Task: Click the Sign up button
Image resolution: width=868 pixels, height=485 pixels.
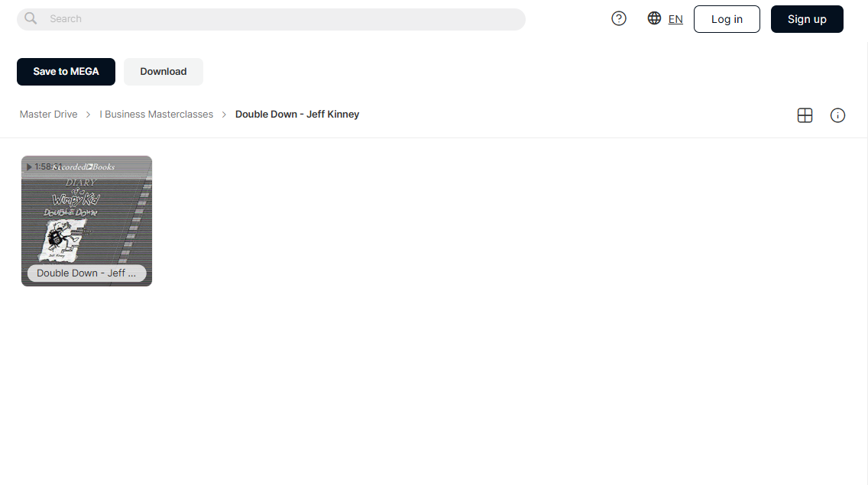Action: tap(807, 19)
